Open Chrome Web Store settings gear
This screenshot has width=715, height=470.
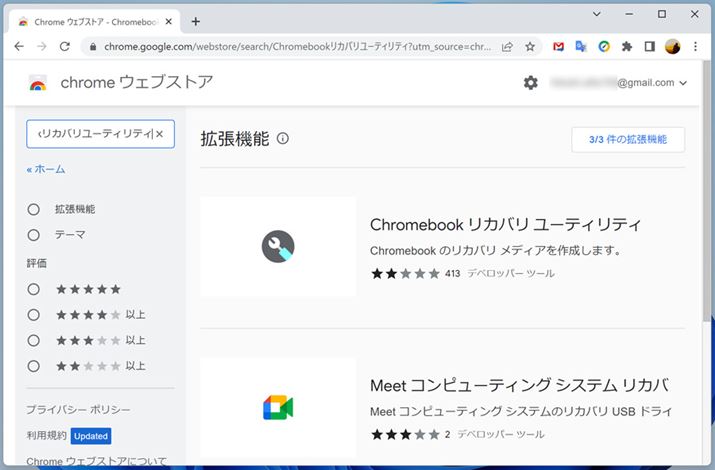point(531,83)
